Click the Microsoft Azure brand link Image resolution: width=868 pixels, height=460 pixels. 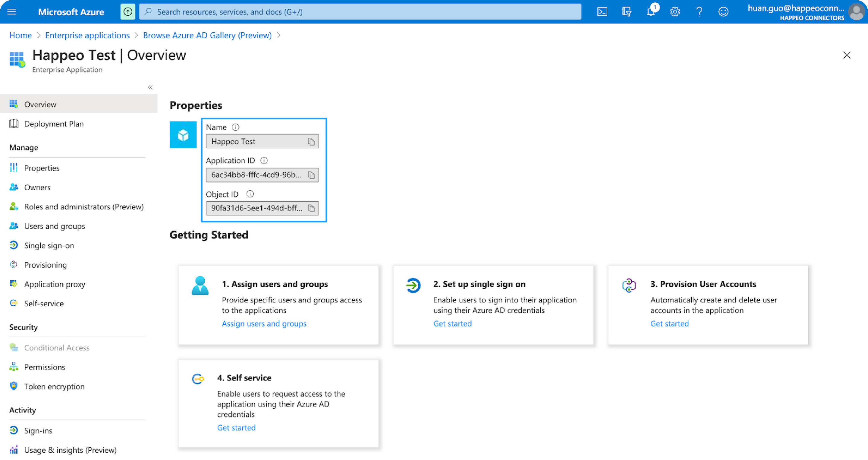[71, 12]
